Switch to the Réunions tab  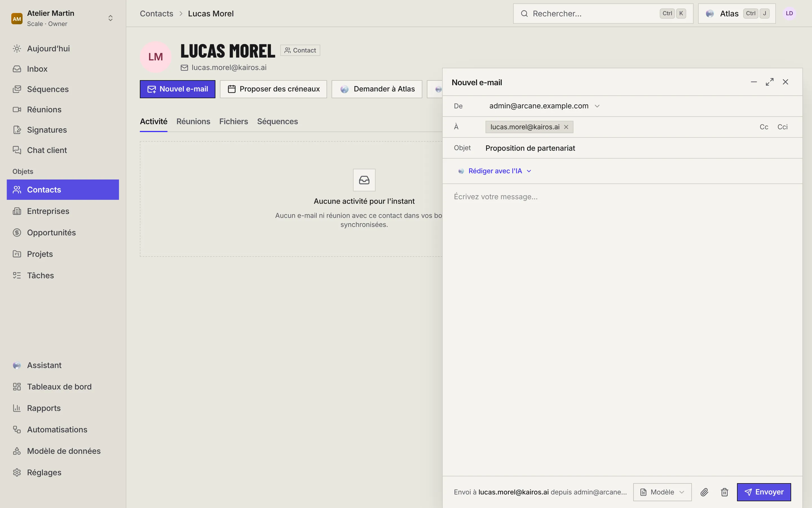[x=193, y=121]
